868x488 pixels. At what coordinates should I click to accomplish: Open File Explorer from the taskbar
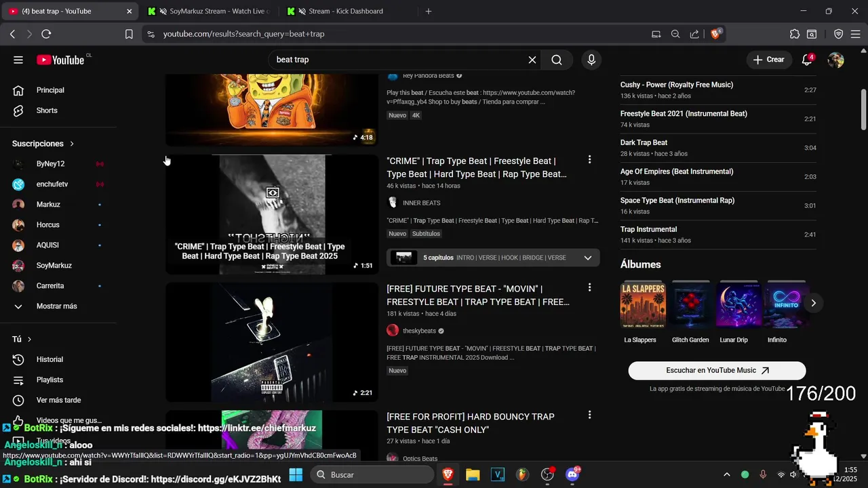tap(473, 474)
